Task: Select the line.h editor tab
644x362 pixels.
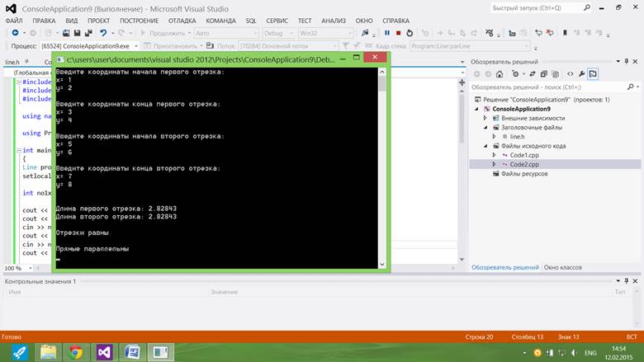Action: (12, 62)
